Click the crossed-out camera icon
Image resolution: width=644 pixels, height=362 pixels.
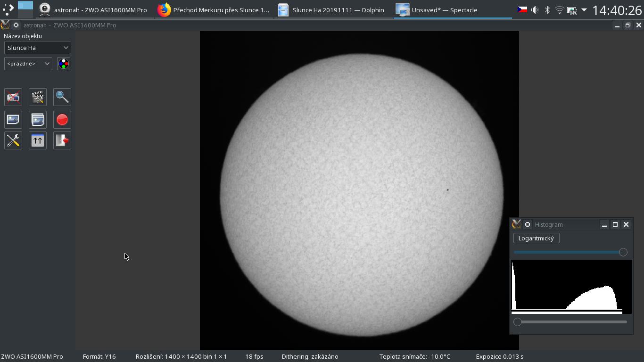point(13,97)
